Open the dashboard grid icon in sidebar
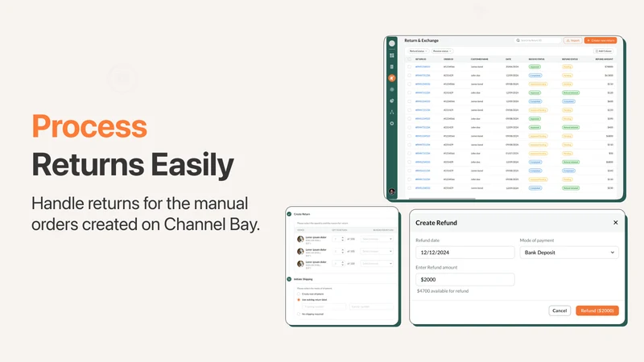Screen dimensions: 644x362 [x=392, y=56]
